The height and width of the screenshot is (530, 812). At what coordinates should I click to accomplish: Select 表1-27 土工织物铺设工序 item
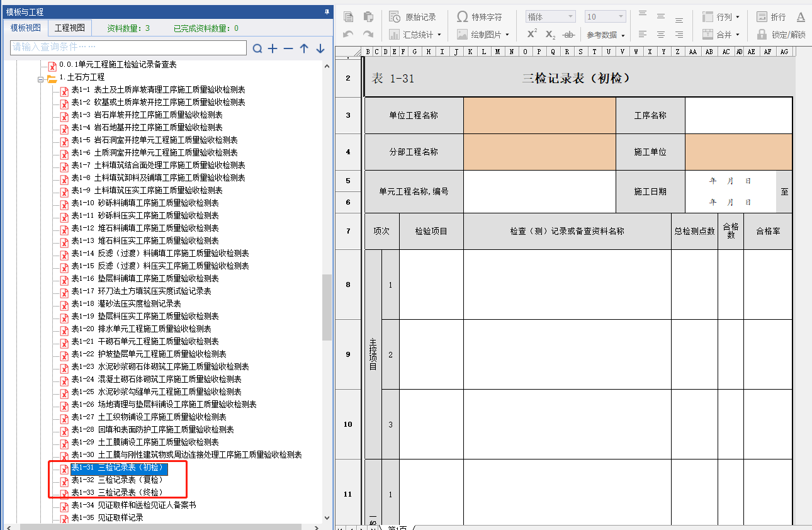coord(149,417)
